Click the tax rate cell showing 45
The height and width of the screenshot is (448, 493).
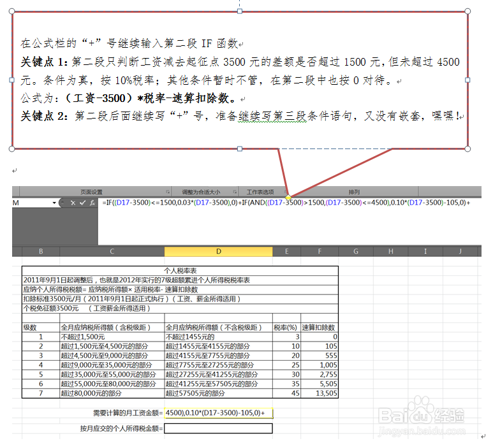(287, 393)
